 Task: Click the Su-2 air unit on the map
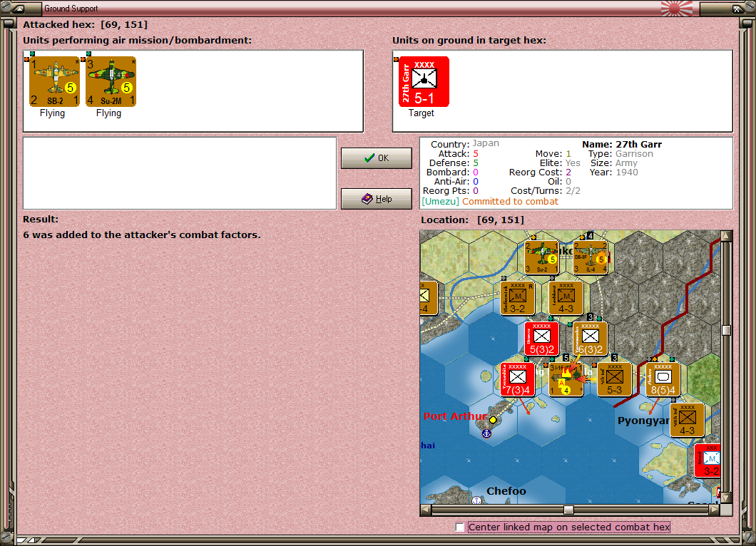(x=542, y=257)
